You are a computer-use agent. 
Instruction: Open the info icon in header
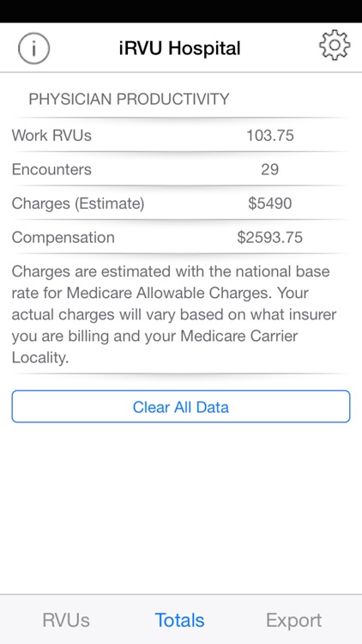tap(33, 48)
